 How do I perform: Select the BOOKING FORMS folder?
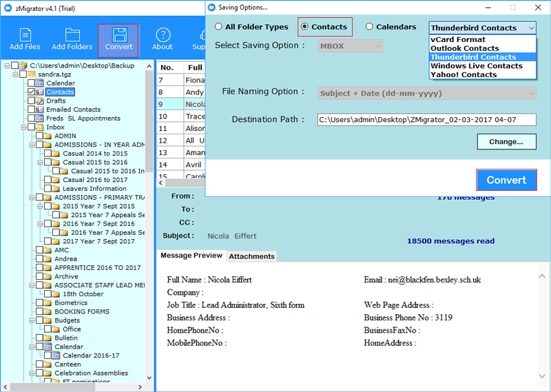pyautogui.click(x=81, y=311)
